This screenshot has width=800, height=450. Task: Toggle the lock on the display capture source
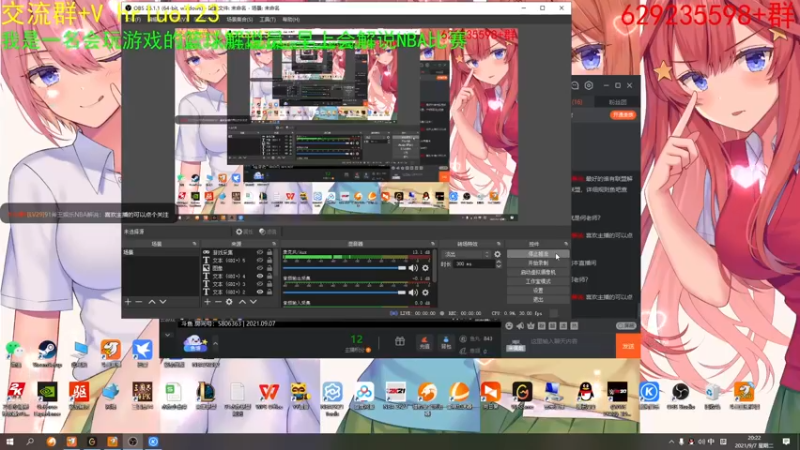(x=269, y=253)
